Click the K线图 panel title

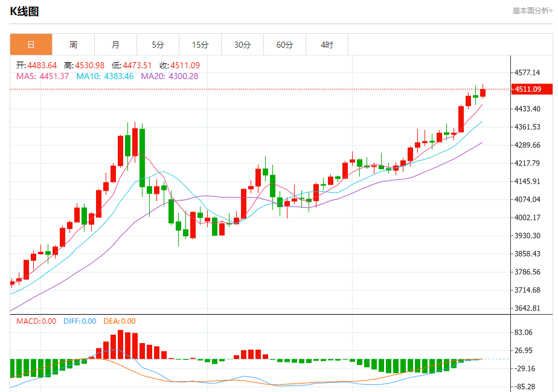[24, 11]
